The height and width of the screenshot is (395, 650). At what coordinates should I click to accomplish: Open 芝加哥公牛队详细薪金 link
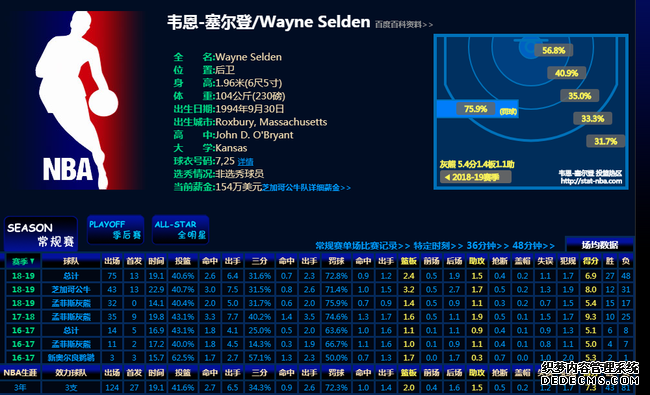click(x=306, y=188)
